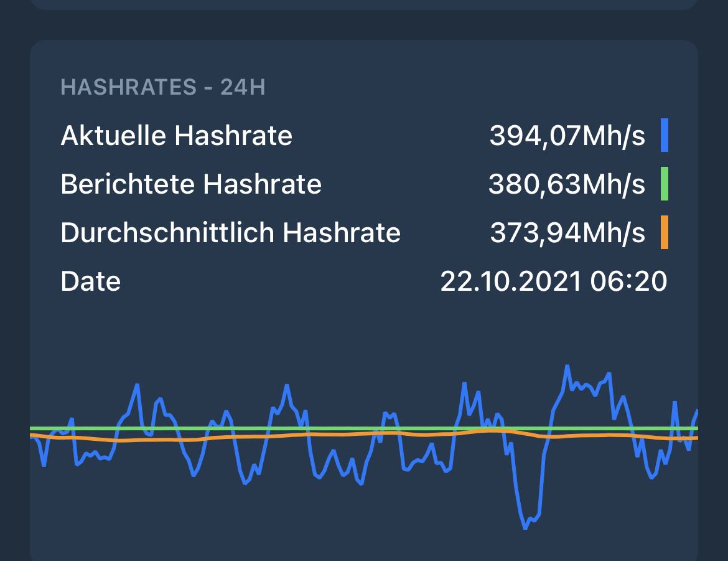Tap the green reported hashrate line in chart

click(364, 428)
